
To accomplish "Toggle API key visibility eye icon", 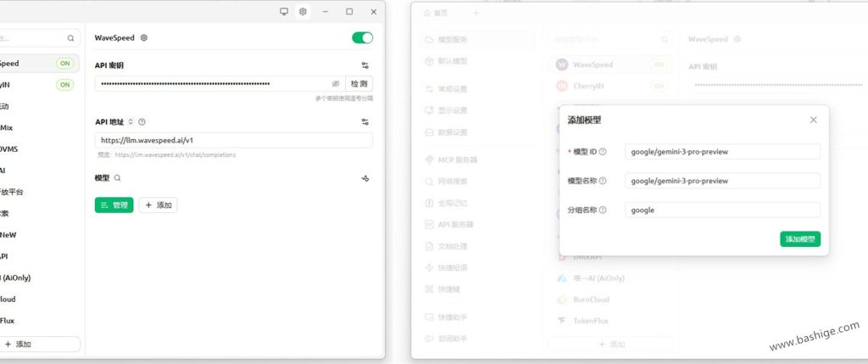I will 336,84.
